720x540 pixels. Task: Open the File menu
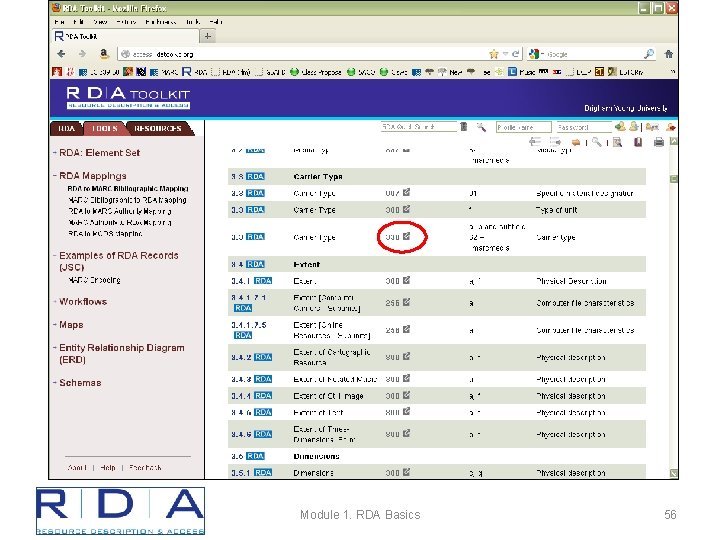(59, 22)
